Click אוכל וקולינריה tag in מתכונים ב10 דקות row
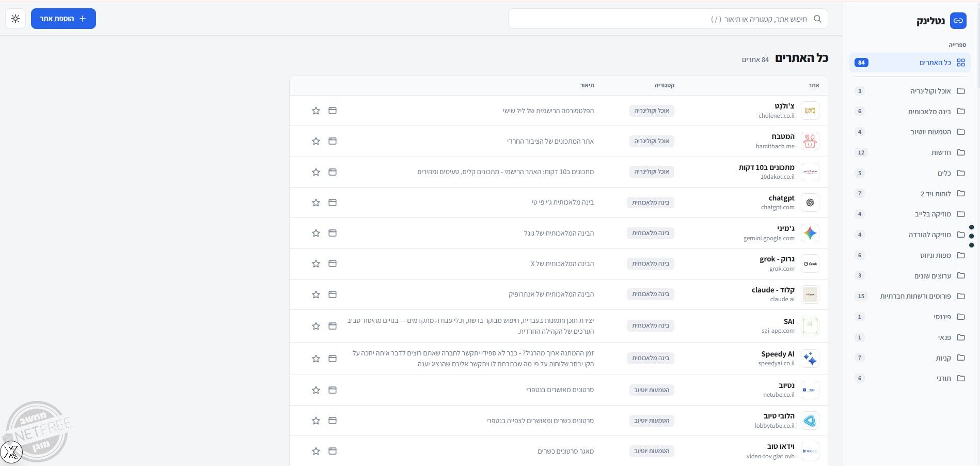 tap(652, 172)
